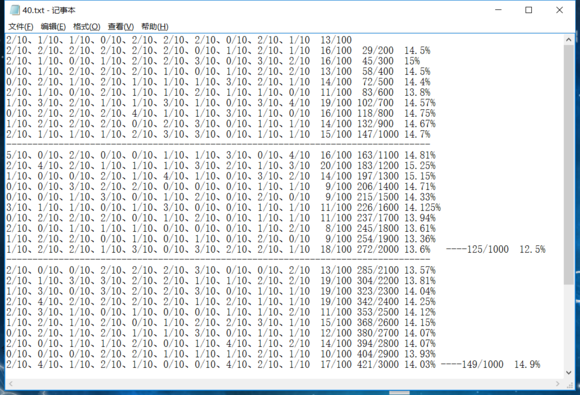Click the Notepad icon in title bar

pyautogui.click(x=15, y=10)
